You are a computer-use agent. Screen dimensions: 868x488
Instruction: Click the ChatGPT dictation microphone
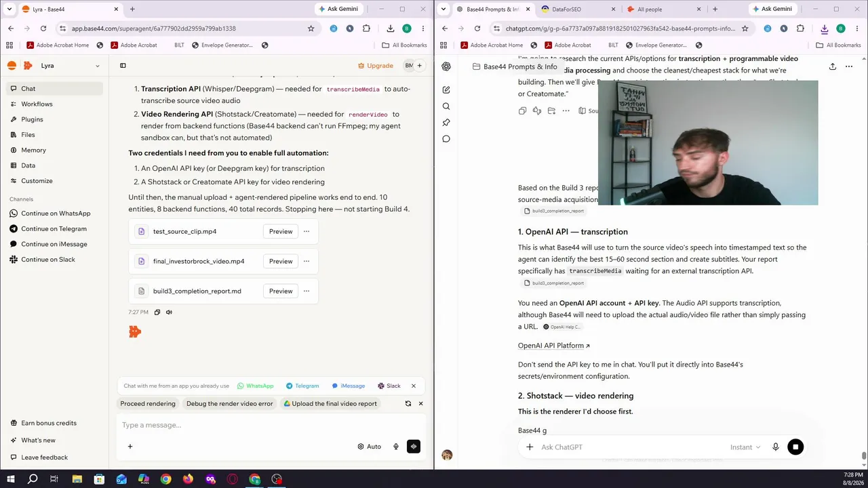click(776, 447)
